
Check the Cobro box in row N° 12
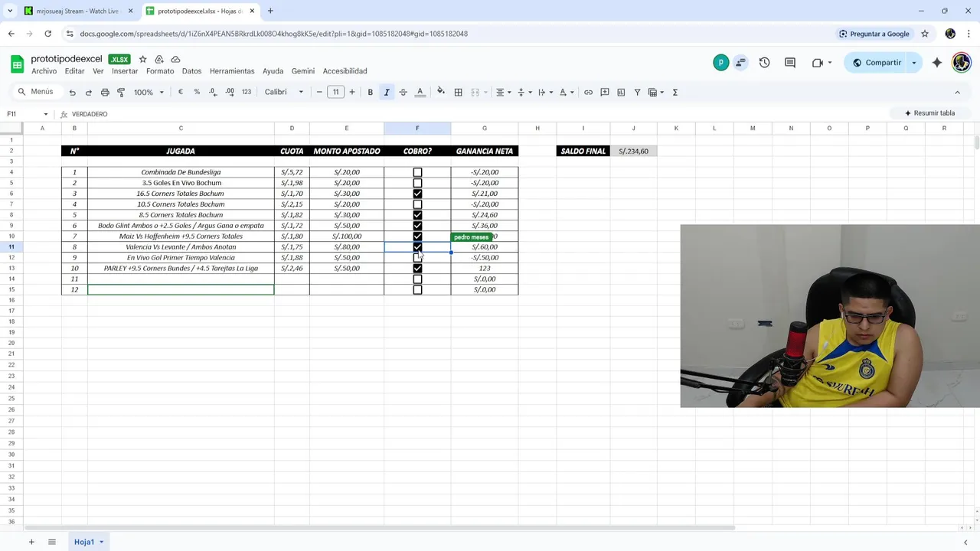tap(417, 290)
